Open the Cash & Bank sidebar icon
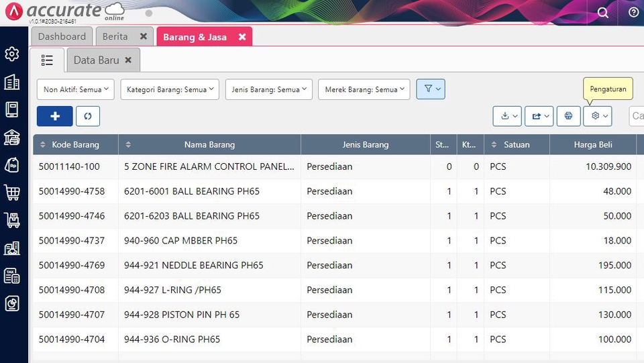The width and height of the screenshot is (644, 363). tap(12, 138)
